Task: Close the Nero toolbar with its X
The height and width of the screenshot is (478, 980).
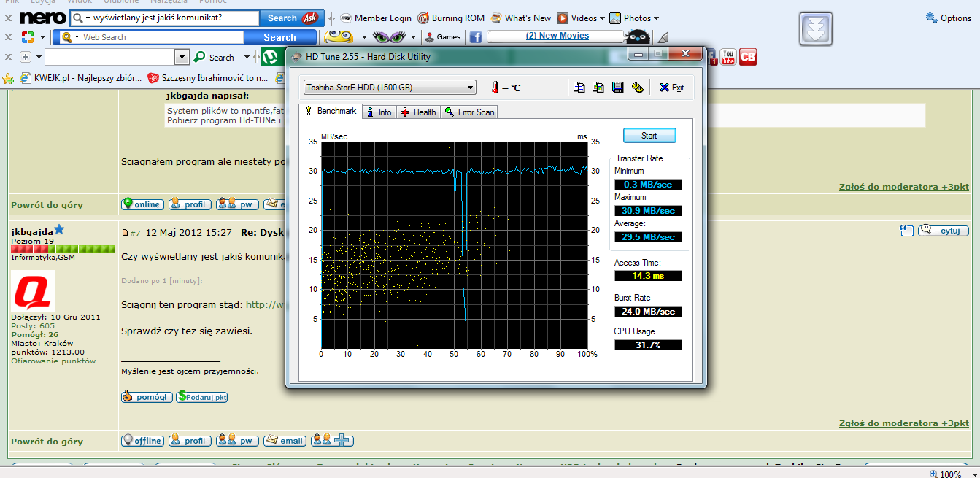Action: click(8, 18)
